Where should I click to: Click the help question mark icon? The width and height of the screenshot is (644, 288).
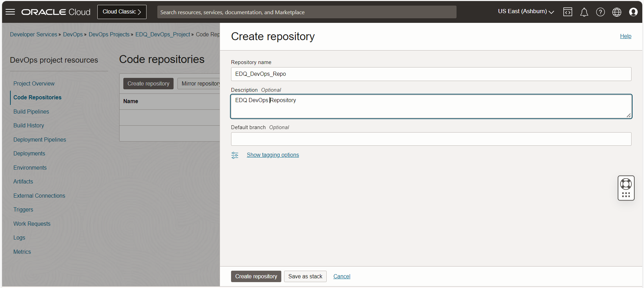click(x=600, y=12)
